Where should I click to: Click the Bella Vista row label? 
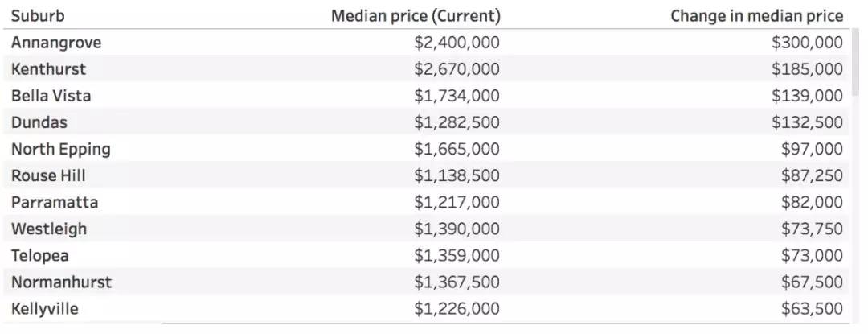51,96
